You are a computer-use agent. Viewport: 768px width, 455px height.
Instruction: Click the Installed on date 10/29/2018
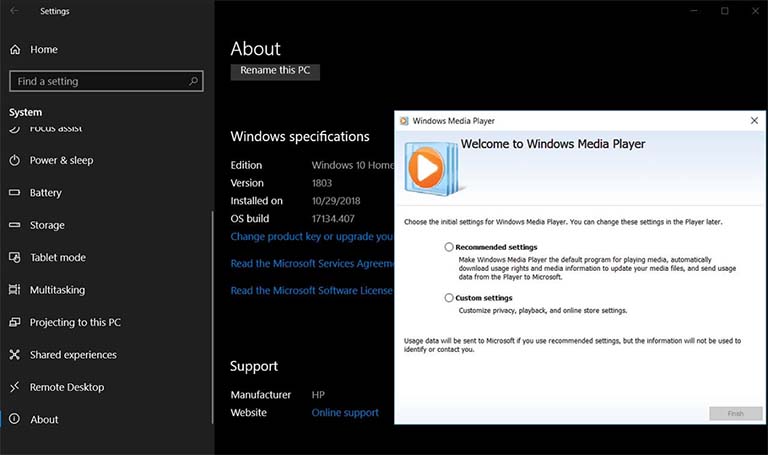point(336,201)
